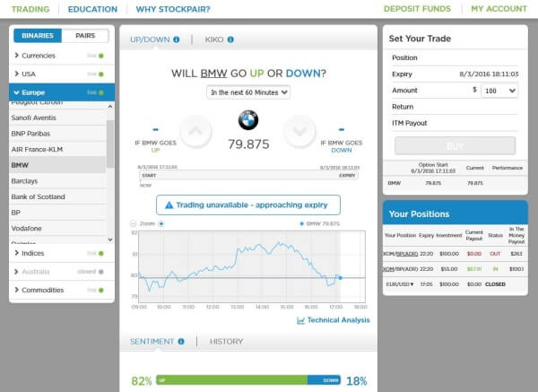Click the closed status dot beside Australia

click(100, 272)
